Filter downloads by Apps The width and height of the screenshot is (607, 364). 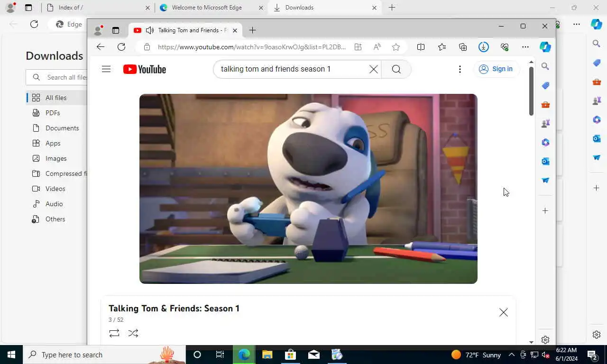[53, 143]
